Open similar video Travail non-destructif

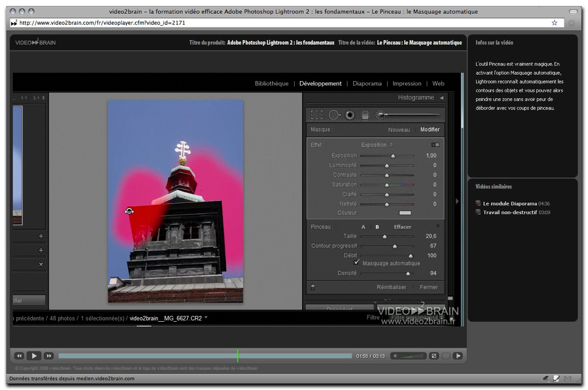[x=510, y=213]
